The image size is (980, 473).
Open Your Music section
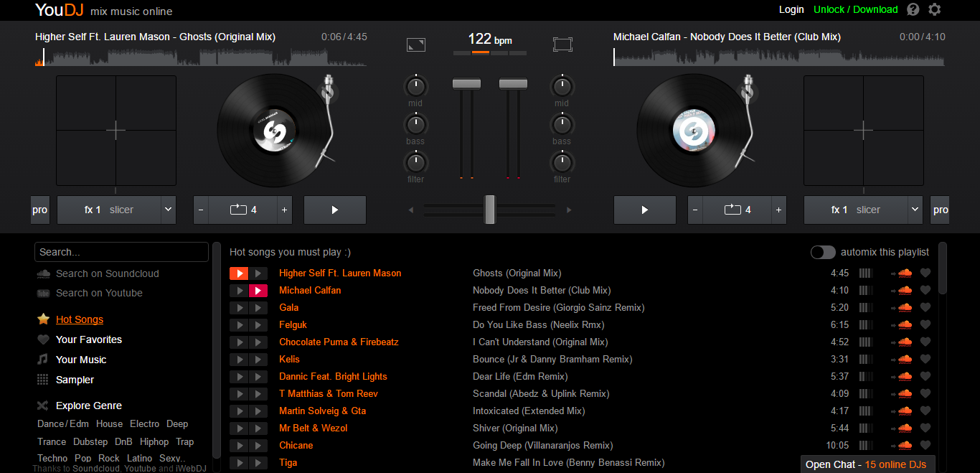tap(81, 360)
